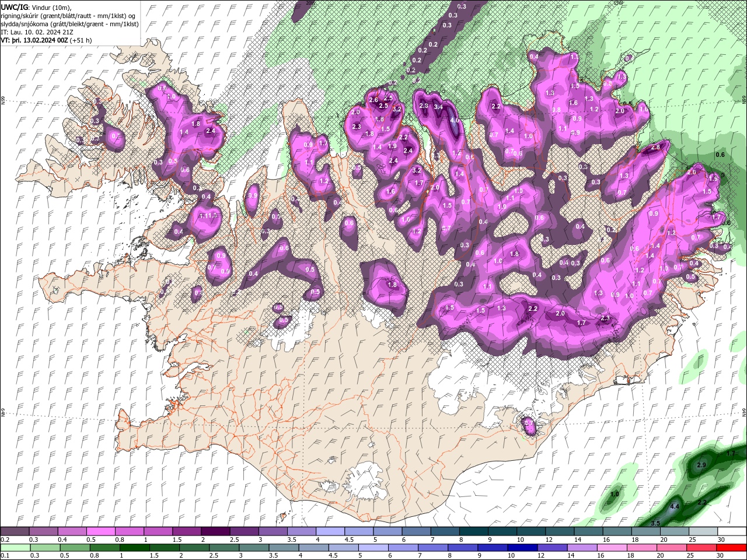747x560 pixels.
Task: Click the 1.9 snowfall value on the map
Action: coord(392,146)
